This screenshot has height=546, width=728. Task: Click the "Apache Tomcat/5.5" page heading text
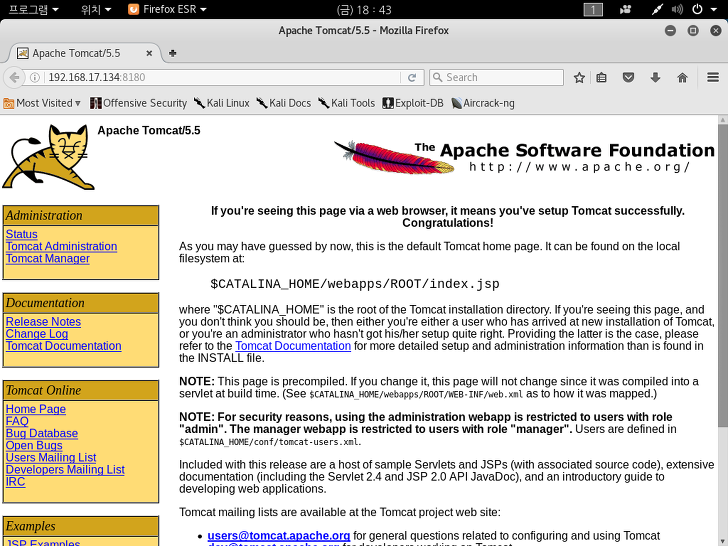(149, 130)
